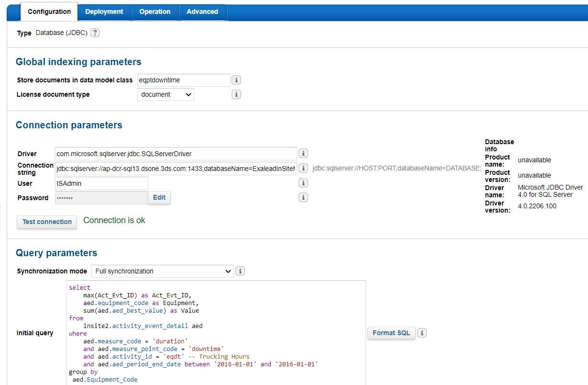
Task: Click the info icon on the Password row
Action: [303, 197]
